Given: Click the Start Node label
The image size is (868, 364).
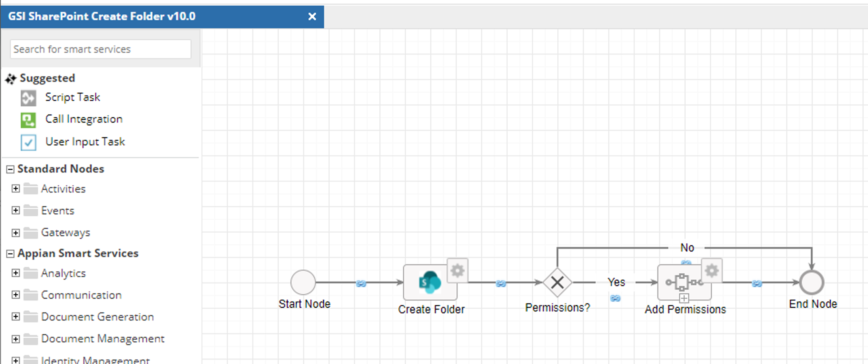Looking at the screenshot, I should [304, 304].
